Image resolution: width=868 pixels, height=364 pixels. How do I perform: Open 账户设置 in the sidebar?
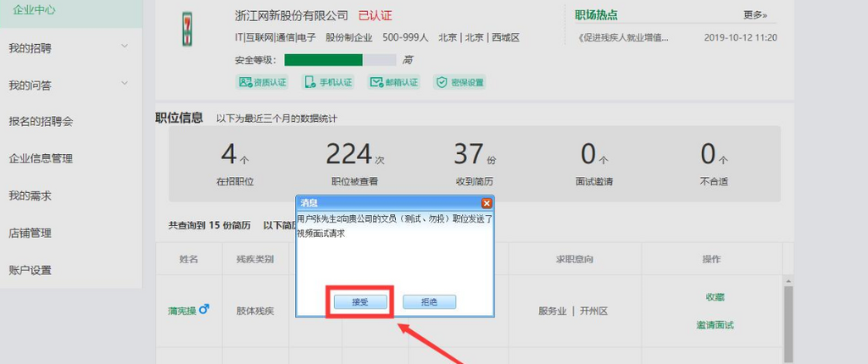click(x=30, y=270)
